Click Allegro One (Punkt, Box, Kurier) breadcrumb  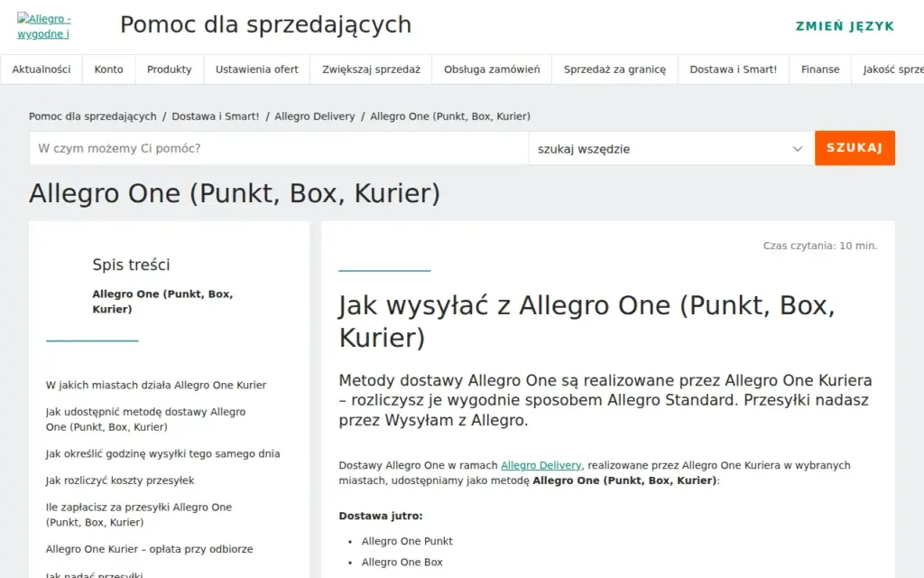[450, 117]
